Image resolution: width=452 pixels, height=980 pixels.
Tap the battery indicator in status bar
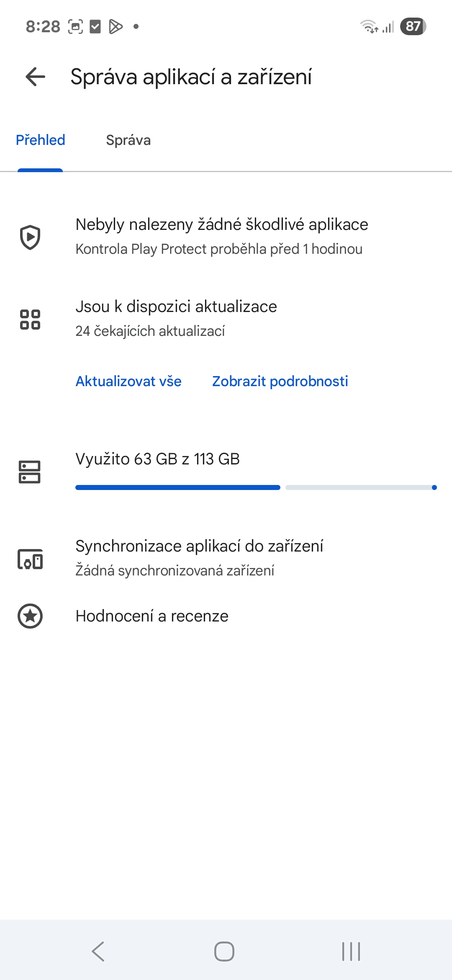(413, 26)
